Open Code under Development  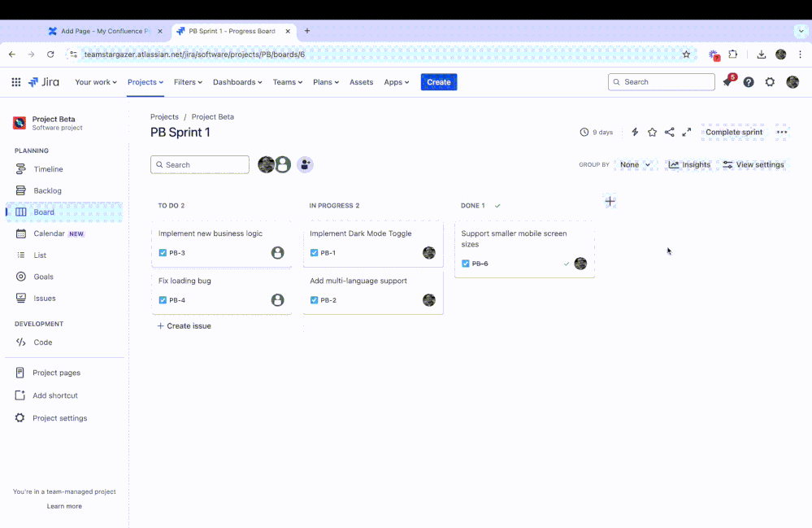pos(64,343)
